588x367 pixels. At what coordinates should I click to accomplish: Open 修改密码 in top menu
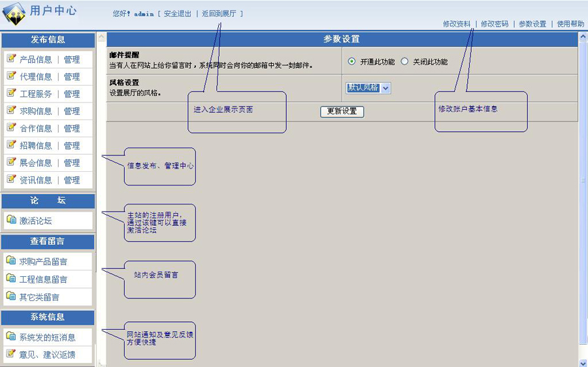[x=495, y=24]
